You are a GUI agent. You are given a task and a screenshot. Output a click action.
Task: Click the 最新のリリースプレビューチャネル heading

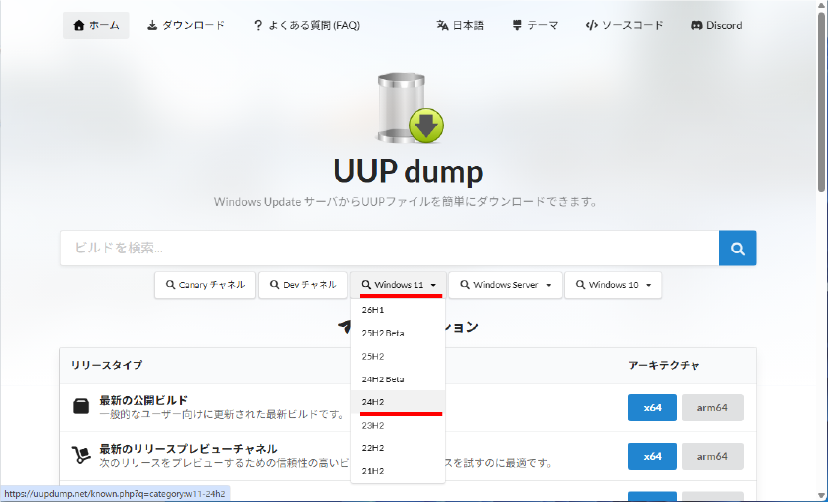click(x=188, y=449)
